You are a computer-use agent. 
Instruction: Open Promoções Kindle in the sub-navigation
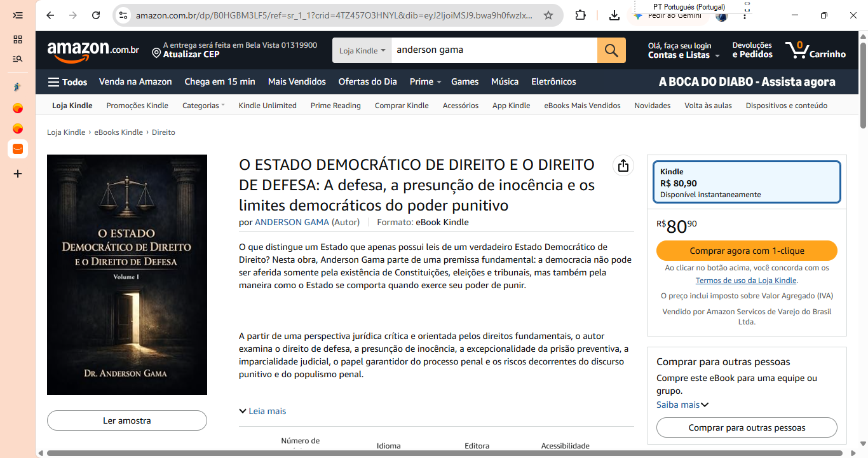click(137, 106)
